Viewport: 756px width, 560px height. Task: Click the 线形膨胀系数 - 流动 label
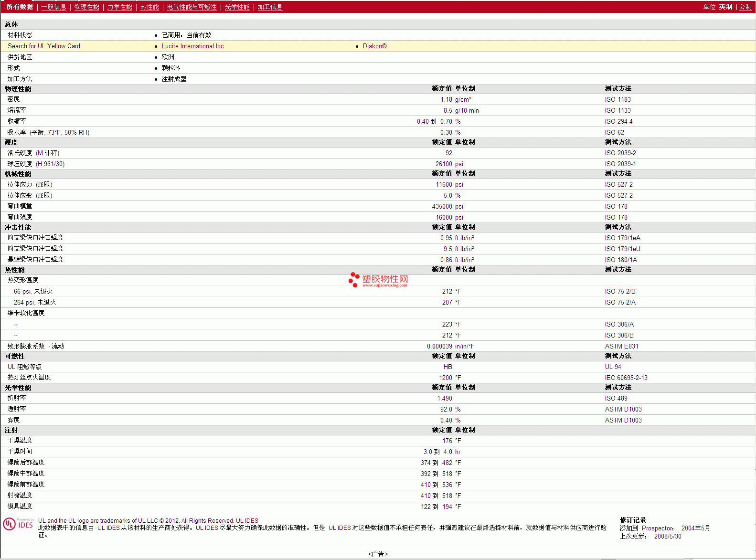point(36,347)
